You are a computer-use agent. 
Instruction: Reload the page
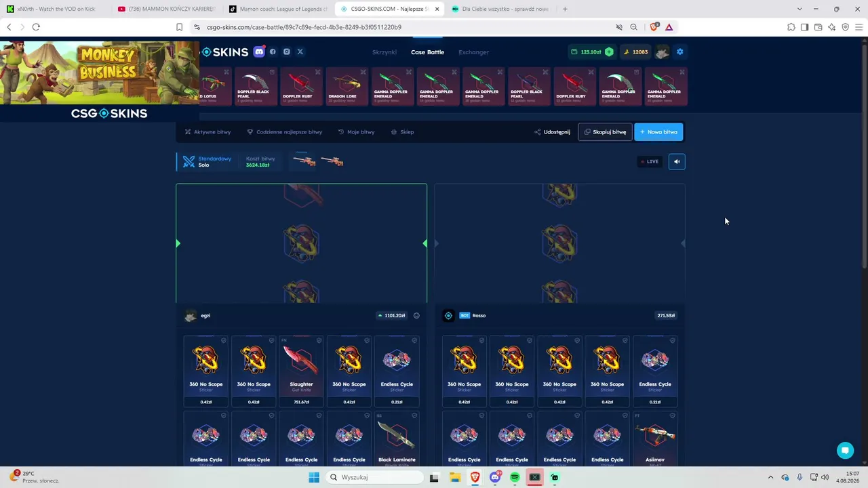36,27
